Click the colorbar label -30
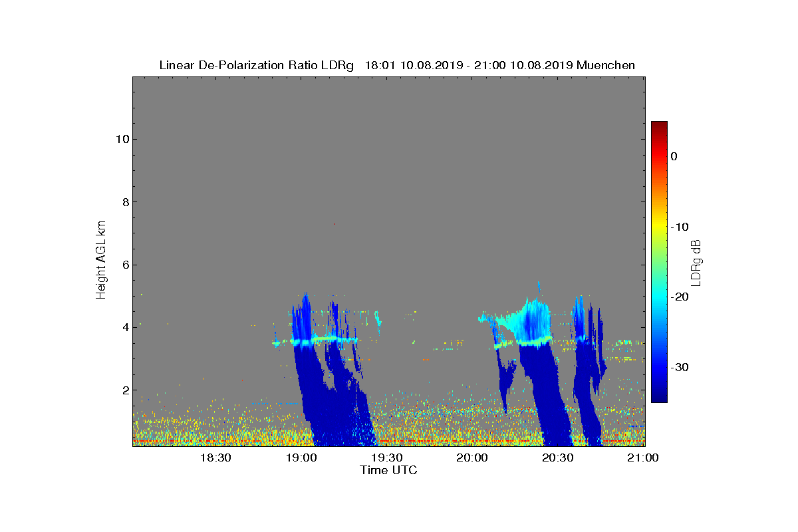798x532 pixels. [679, 368]
